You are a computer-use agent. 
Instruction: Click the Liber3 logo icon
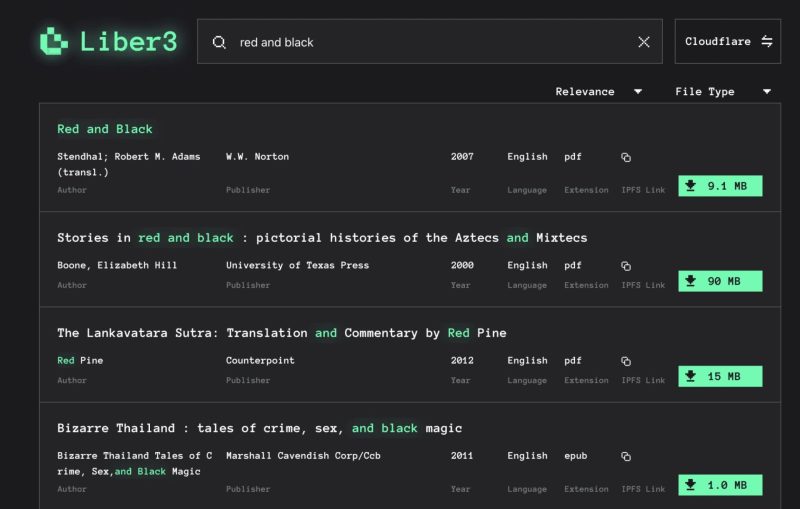coord(54,41)
